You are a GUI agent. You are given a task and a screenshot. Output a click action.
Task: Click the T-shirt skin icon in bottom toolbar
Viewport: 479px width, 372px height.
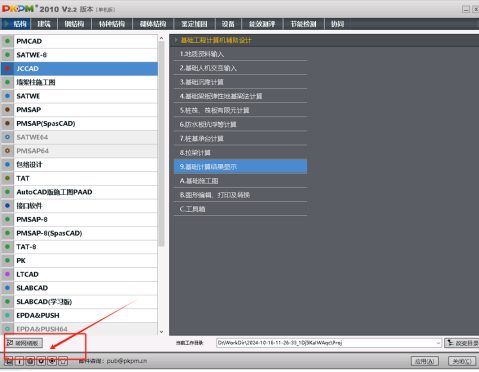click(63, 361)
